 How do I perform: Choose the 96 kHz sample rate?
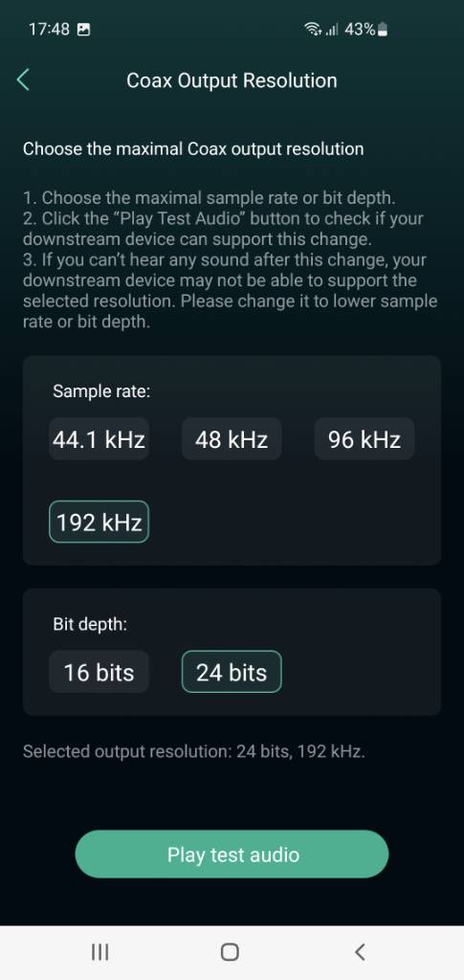pos(365,439)
